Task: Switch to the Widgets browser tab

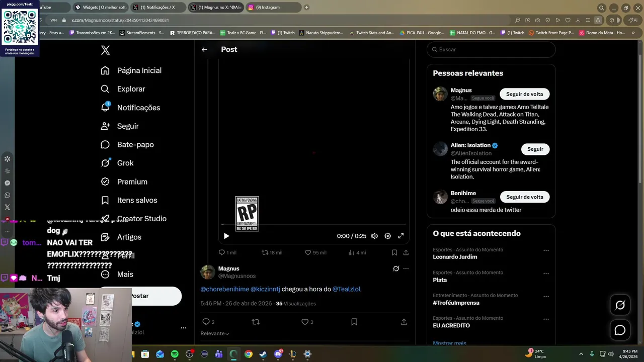Action: [x=100, y=8]
